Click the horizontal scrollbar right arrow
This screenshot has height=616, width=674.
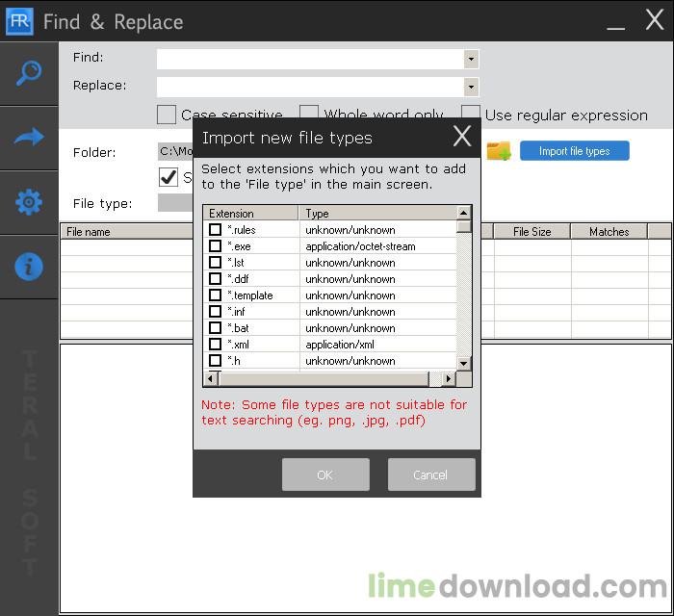449,379
